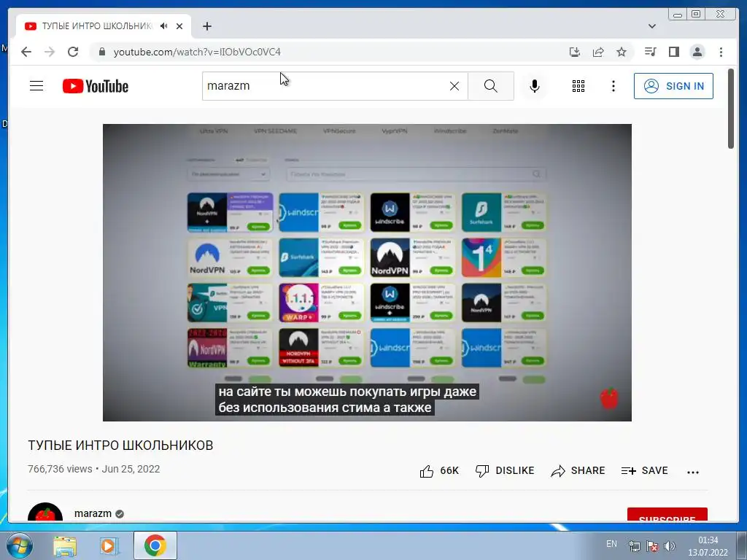The width and height of the screenshot is (747, 560).
Task: Click the page vertical scrollbar thumb
Action: [x=731, y=109]
